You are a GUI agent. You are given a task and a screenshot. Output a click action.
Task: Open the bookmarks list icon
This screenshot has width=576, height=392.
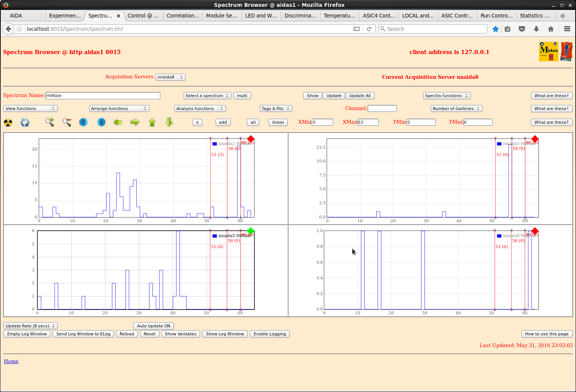point(507,29)
